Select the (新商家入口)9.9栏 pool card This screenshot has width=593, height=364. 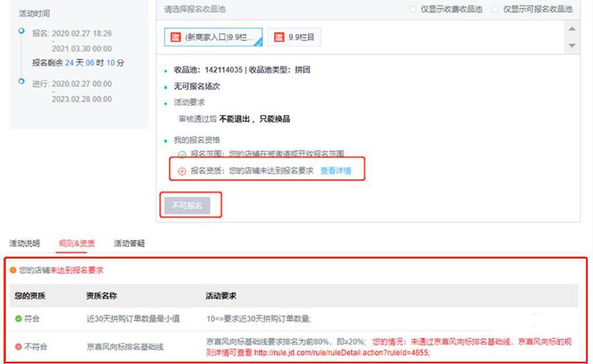[213, 38]
